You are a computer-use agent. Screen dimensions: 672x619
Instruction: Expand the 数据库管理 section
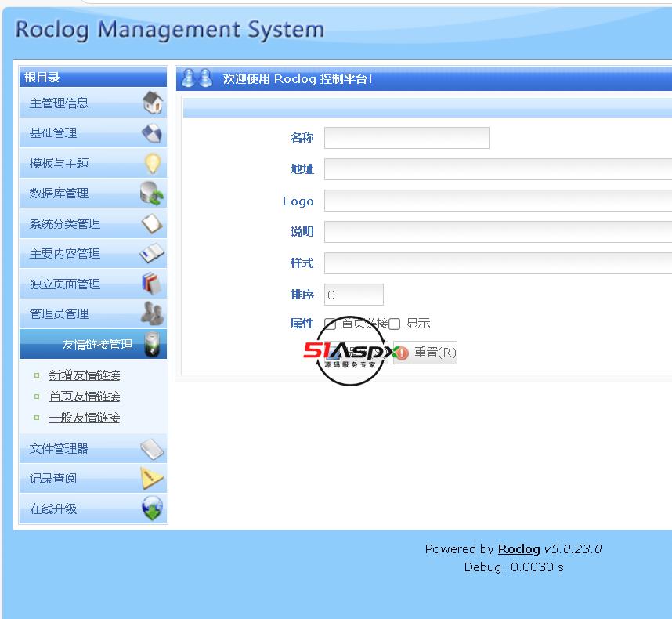tap(93, 194)
